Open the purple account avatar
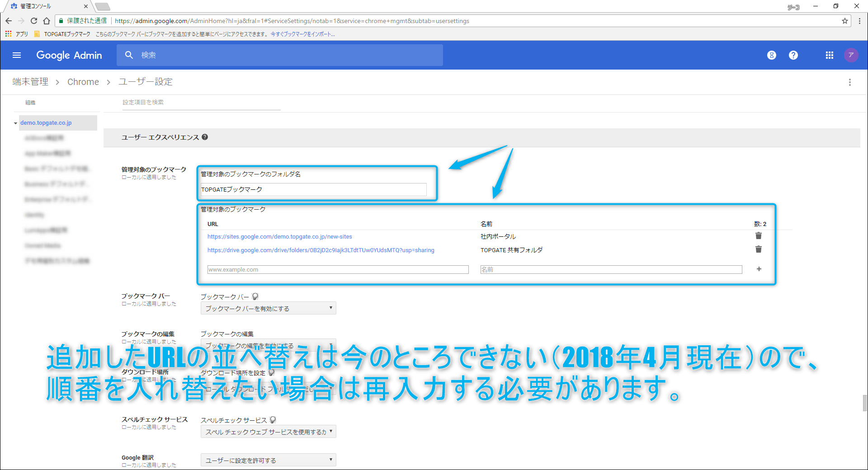This screenshot has width=868, height=470. pos(851,55)
